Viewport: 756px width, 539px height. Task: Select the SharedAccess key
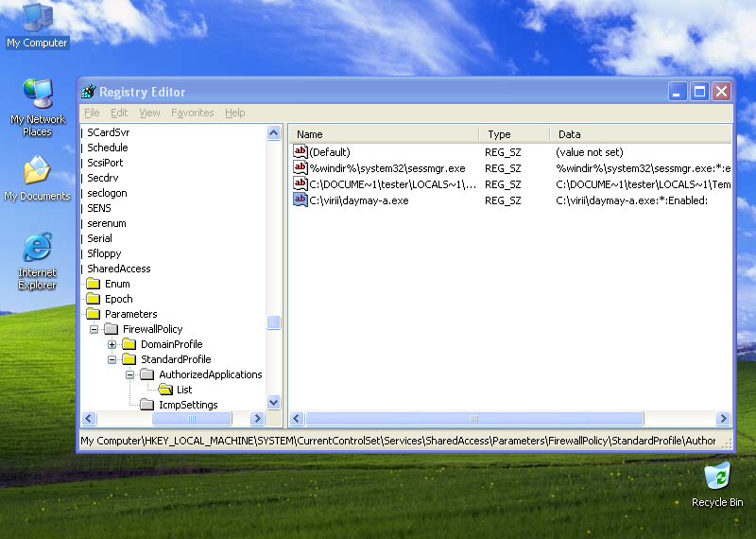(x=119, y=269)
